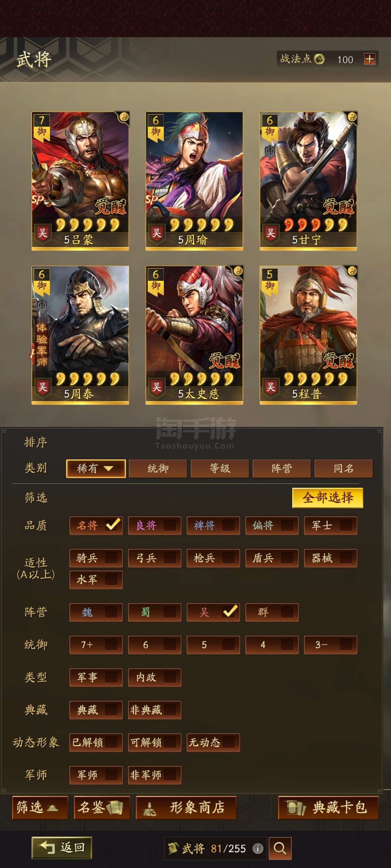Open 名鉴 card catalog icon button
Viewport: 391px width, 868px height.
102,807
